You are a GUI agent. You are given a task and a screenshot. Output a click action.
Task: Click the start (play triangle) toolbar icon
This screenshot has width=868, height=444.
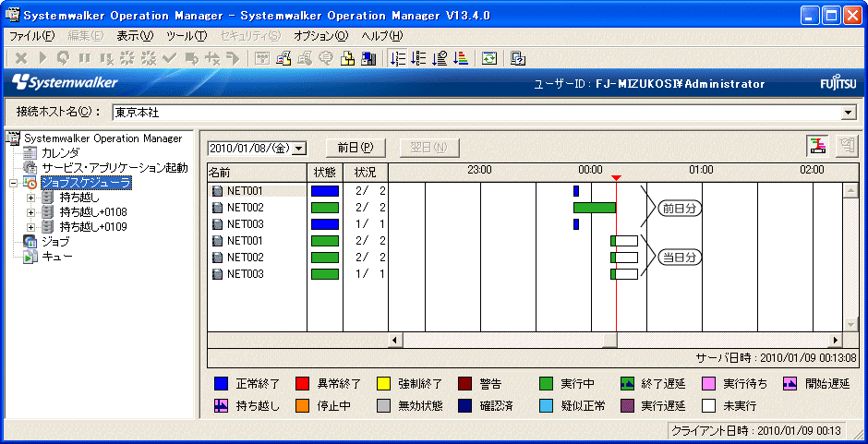[x=44, y=58]
